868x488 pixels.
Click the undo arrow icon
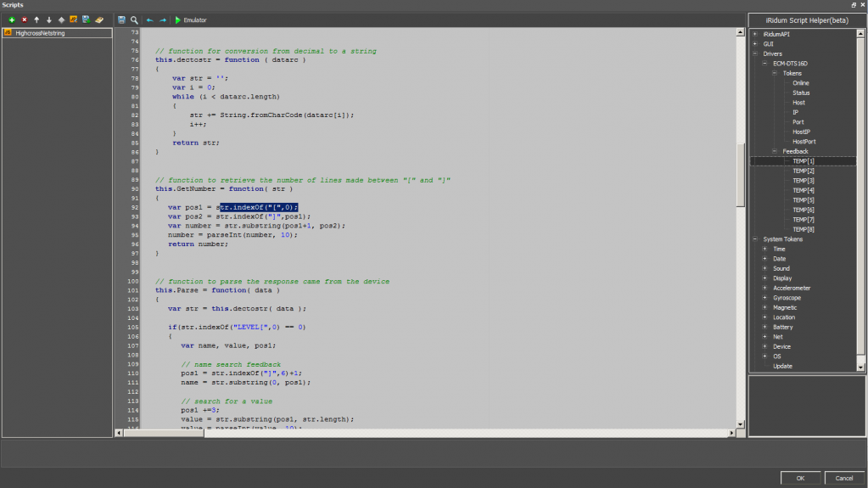(150, 20)
